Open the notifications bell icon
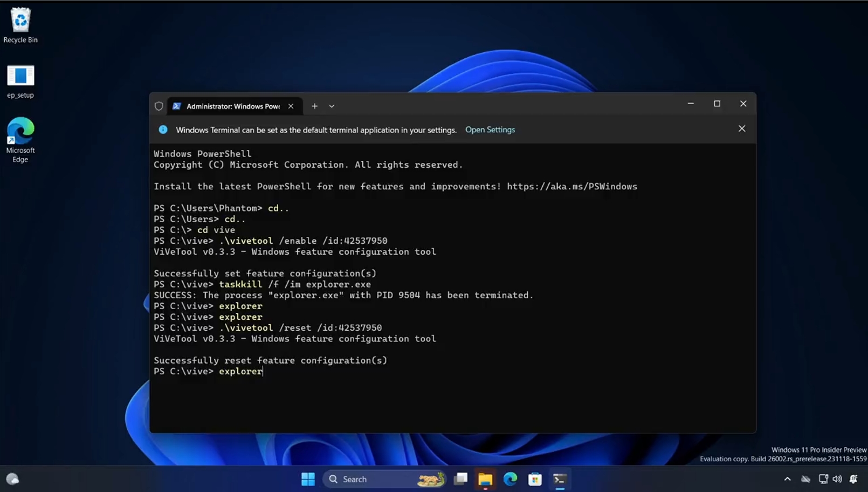The width and height of the screenshot is (868, 492). click(854, 479)
